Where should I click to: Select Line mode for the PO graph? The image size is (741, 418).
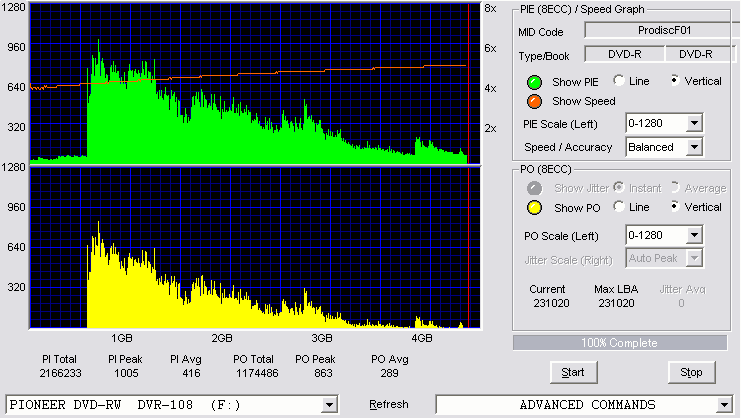pos(619,207)
